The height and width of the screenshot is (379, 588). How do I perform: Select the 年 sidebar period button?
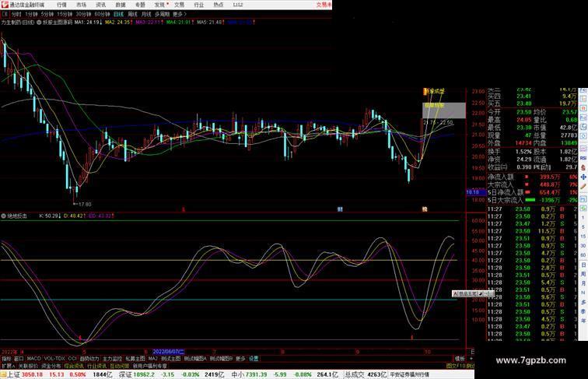(583, 321)
